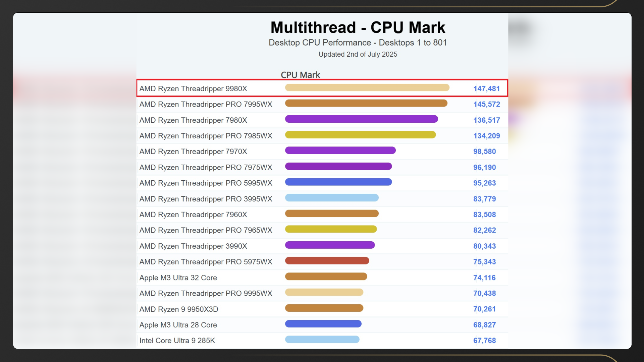Click the red Threadripper PRO 5975WX bar

327,261
